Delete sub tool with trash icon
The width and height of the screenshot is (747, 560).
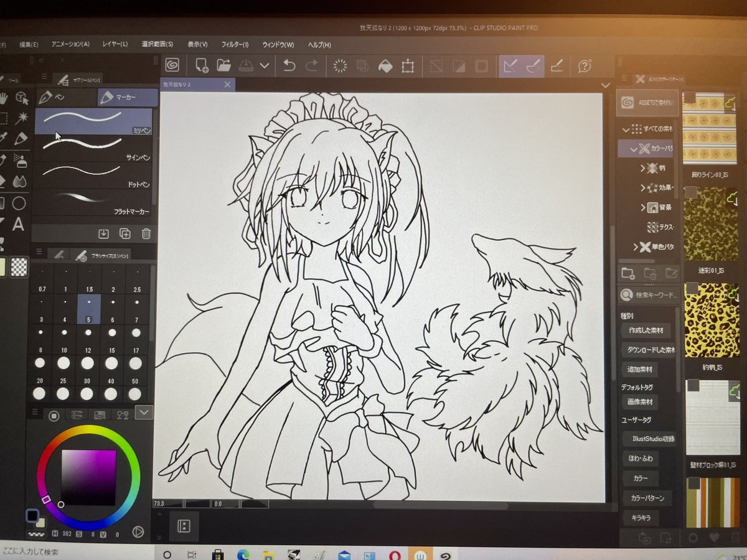[146, 234]
